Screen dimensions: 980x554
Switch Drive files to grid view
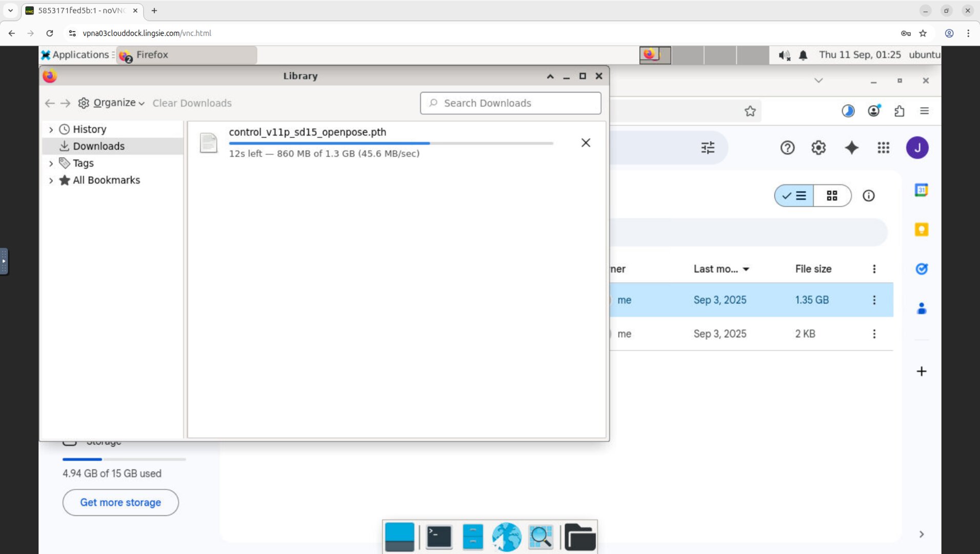(x=832, y=195)
